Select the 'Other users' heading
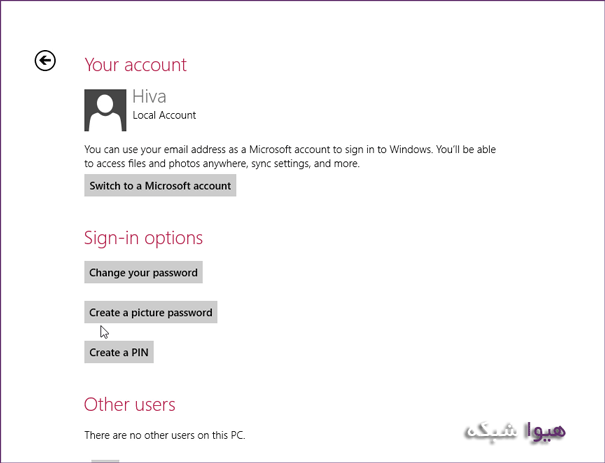Screen dimensions: 605x463 tap(129, 405)
